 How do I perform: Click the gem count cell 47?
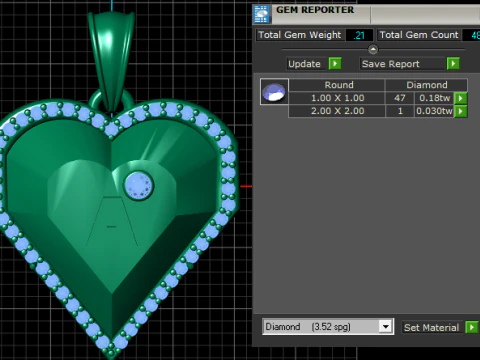point(400,98)
